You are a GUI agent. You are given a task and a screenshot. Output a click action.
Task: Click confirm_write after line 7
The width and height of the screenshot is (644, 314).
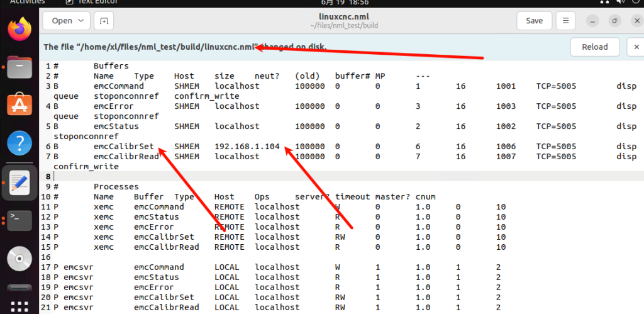(86, 167)
